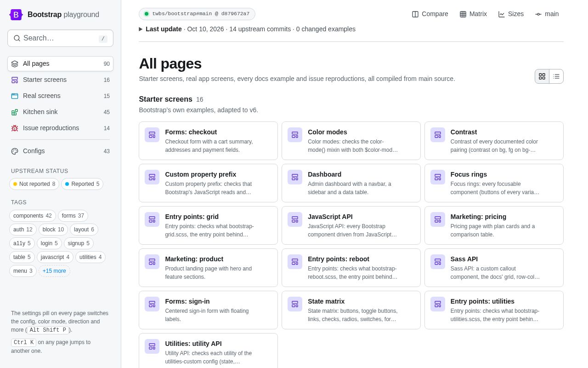The height and width of the screenshot is (368, 588).
Task: Click the twbs/bootstrap#main commit pill
Action: point(197,14)
